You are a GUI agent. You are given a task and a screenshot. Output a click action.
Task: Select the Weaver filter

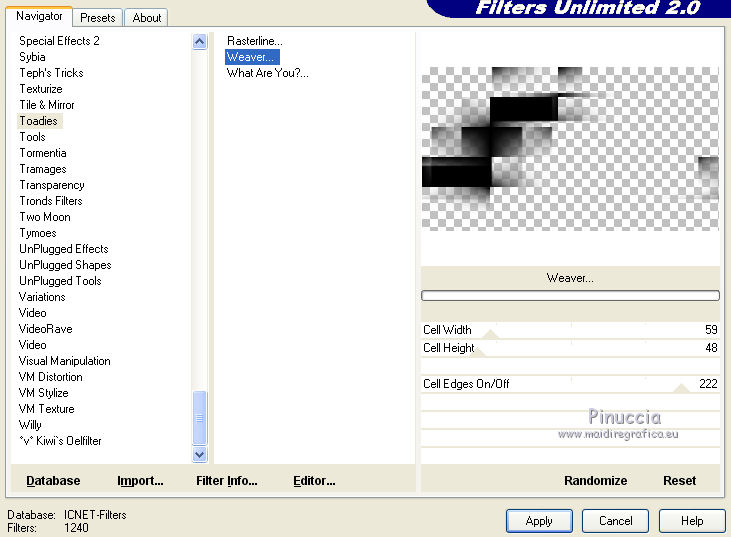252,57
